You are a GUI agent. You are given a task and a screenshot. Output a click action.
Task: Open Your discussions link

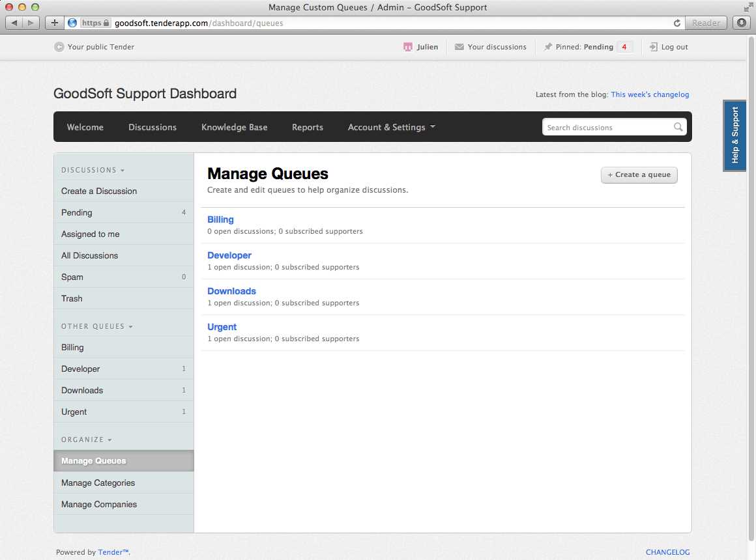pos(497,47)
